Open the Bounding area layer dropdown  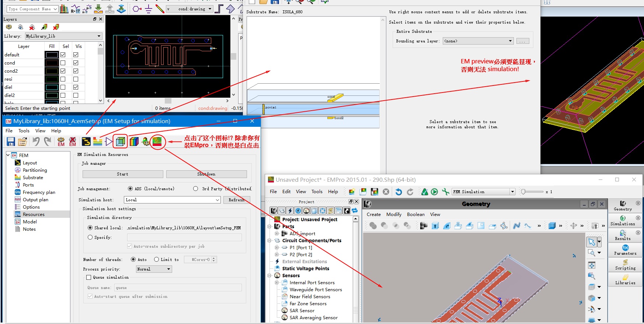click(478, 41)
